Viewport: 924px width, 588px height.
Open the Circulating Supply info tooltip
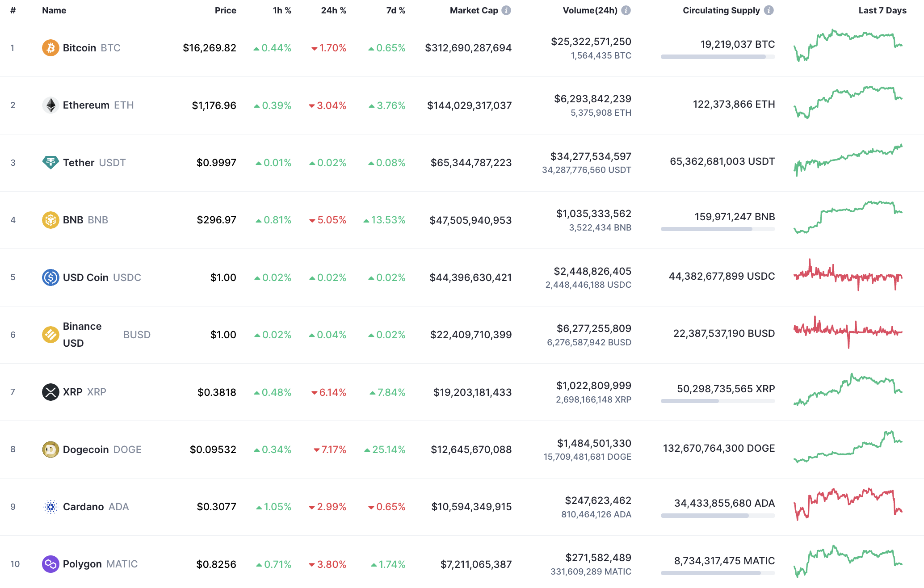(x=770, y=10)
